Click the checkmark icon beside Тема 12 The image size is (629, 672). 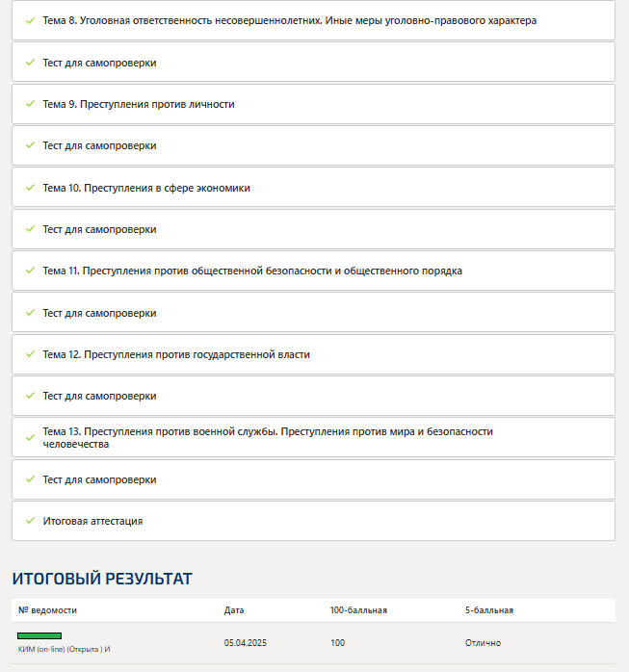coord(30,354)
